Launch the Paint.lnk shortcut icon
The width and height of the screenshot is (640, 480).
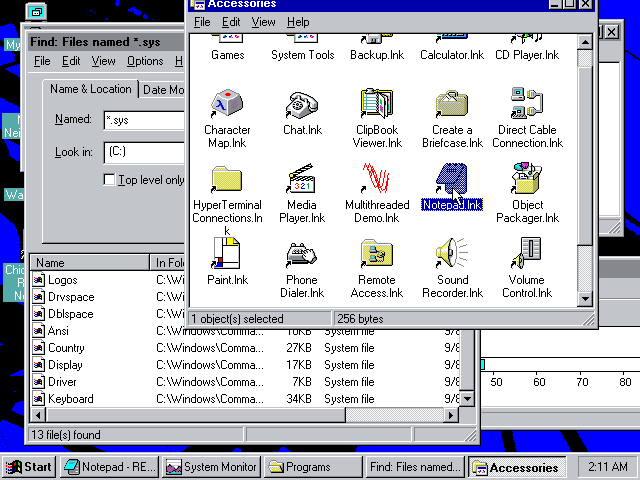point(227,253)
